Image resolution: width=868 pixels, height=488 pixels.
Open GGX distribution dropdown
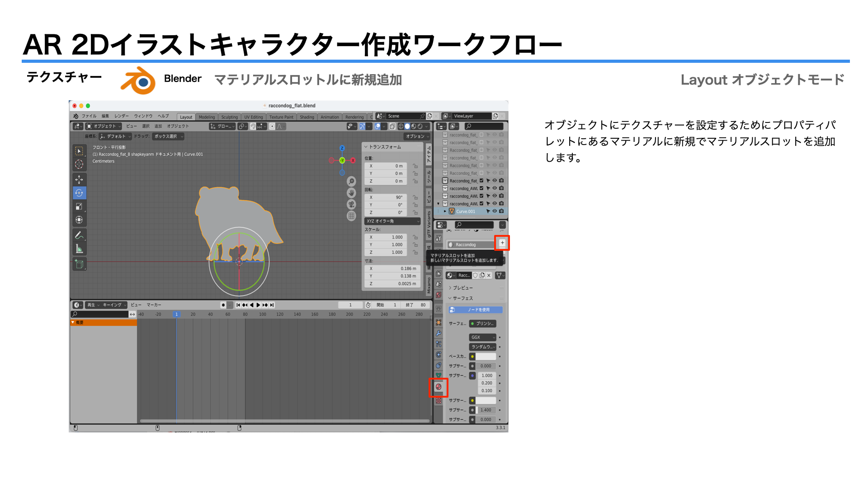(x=483, y=338)
